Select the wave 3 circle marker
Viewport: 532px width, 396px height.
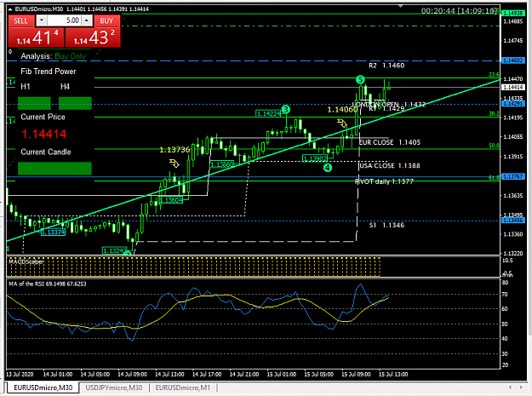click(286, 109)
